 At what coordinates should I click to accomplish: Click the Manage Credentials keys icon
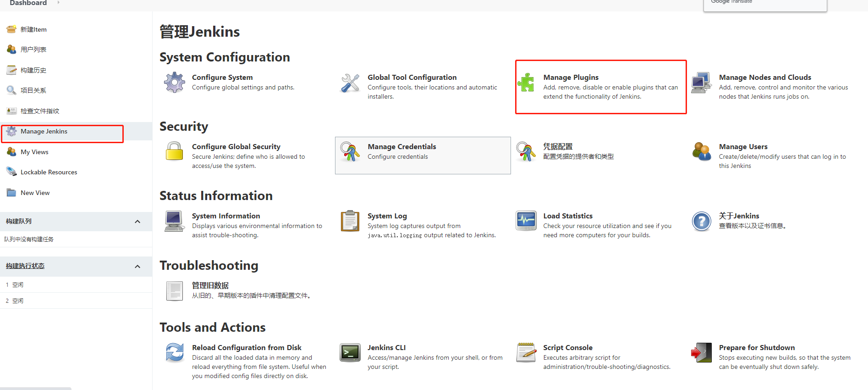pos(350,151)
